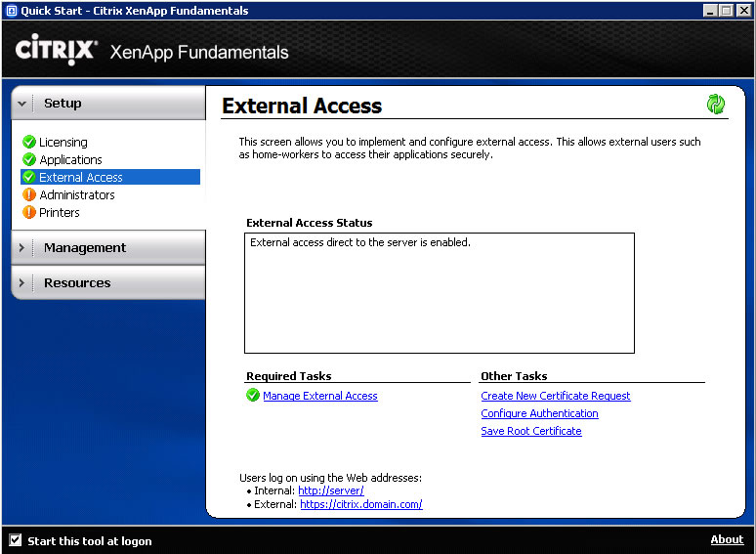Open the Manage External Access link
This screenshot has width=756, height=554.
pos(320,396)
